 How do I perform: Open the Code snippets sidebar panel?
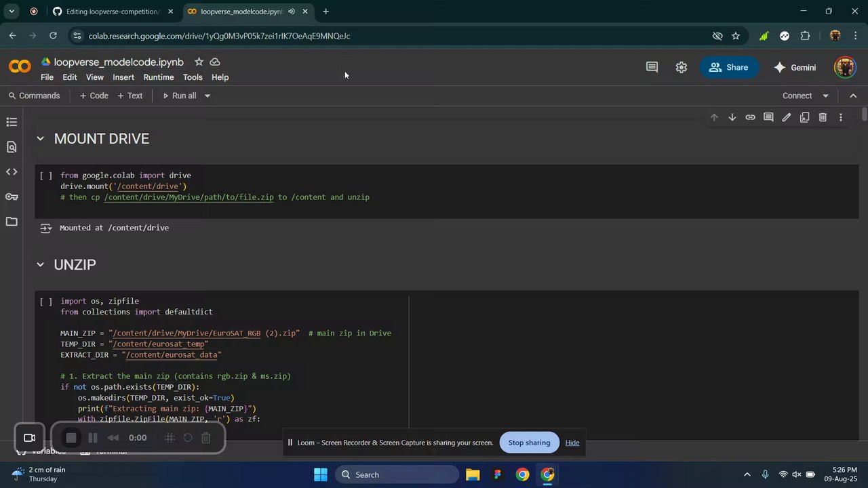click(12, 171)
